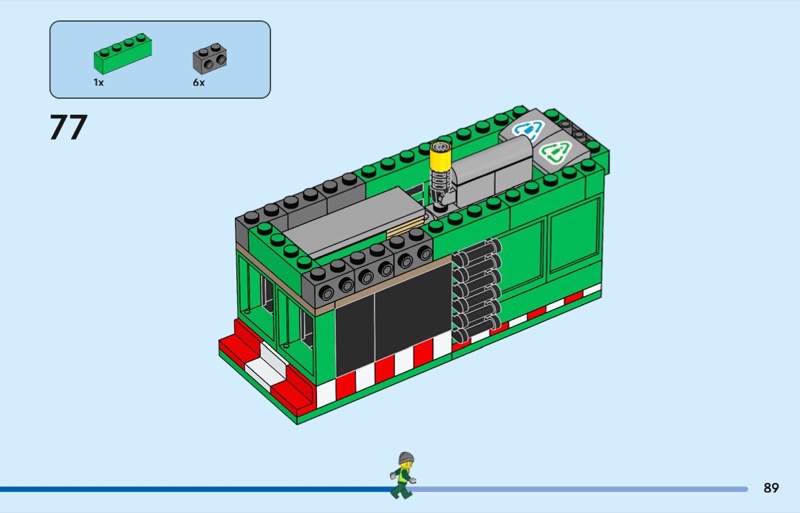Select the green recycling symbol tile
The height and width of the screenshot is (513, 800).
pos(551,154)
